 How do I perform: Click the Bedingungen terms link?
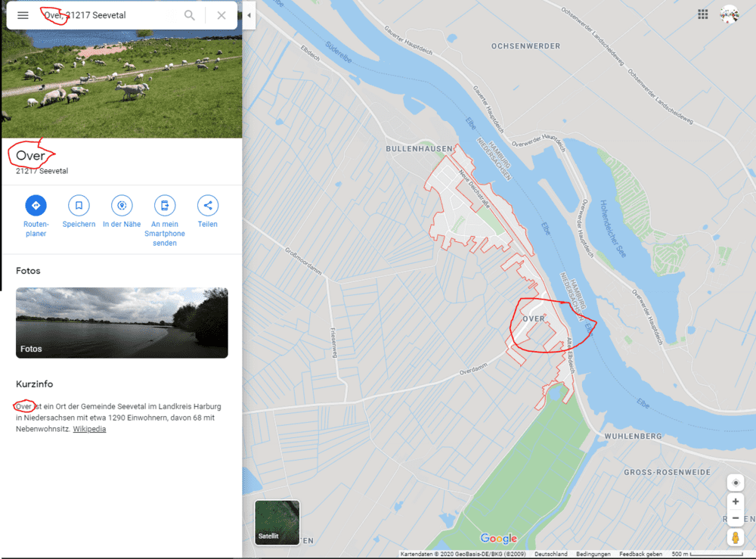point(593,554)
